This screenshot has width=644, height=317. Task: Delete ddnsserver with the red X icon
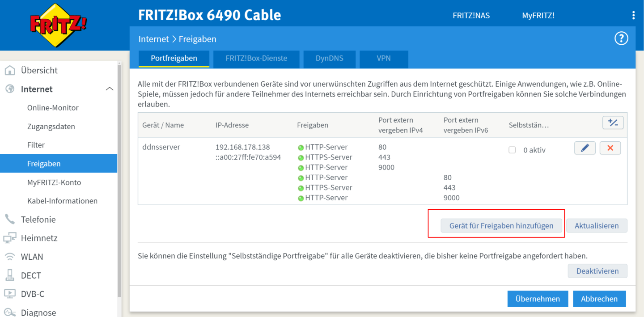(x=610, y=148)
